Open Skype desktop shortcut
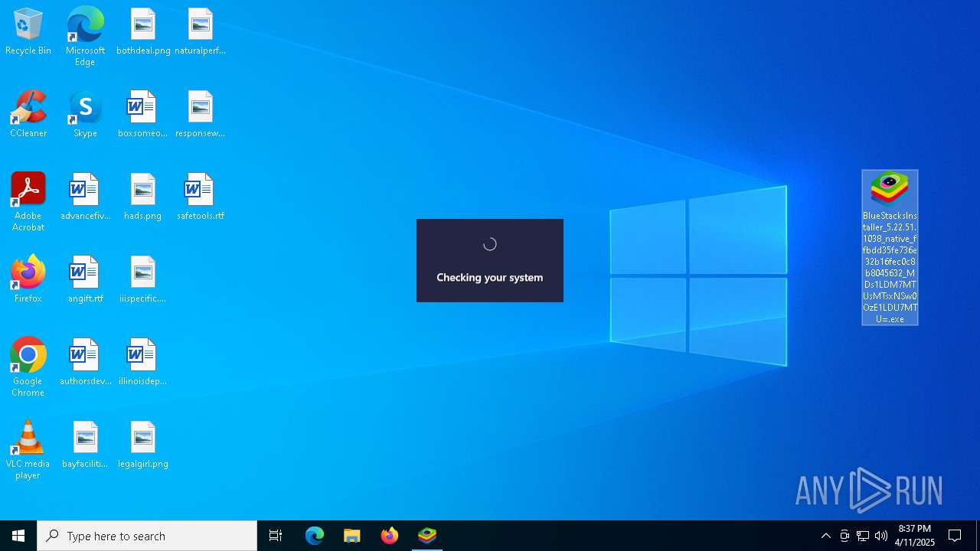980x551 pixels. tap(85, 115)
